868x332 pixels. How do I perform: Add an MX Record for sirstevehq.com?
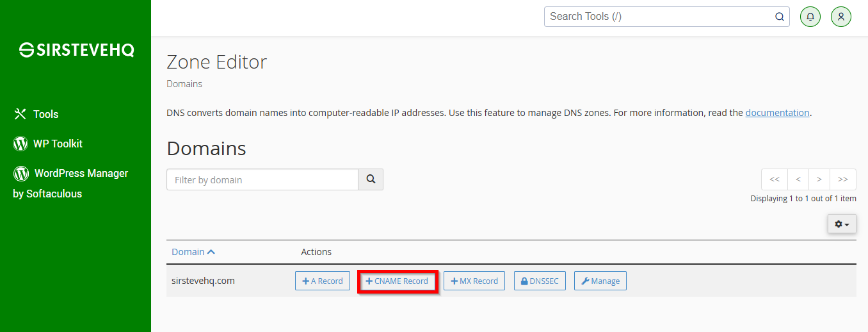coord(474,281)
